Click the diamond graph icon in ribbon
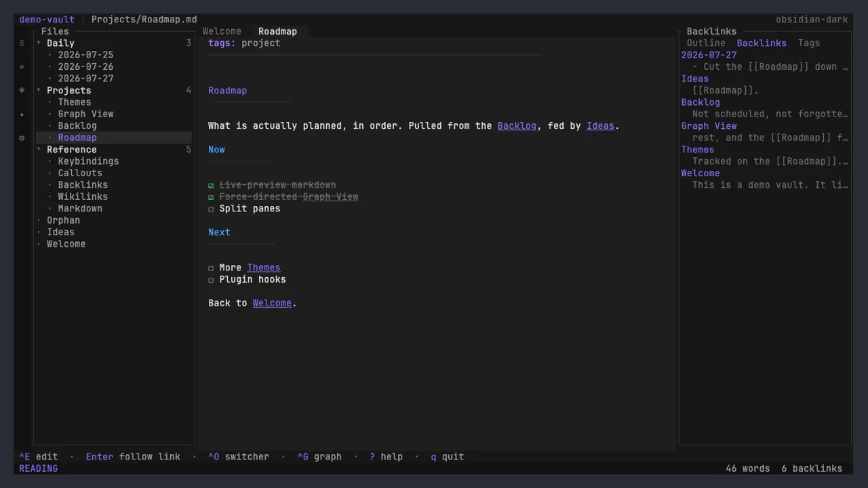 pyautogui.click(x=22, y=90)
